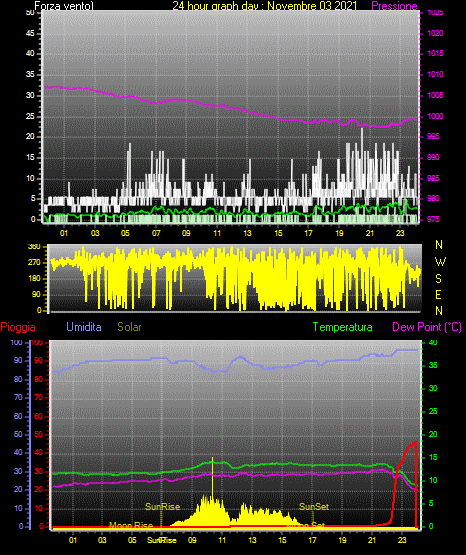Viewport: 466px width, 555px height.
Task: Click the red 'Pioggia' legend label
Action: pos(18,327)
